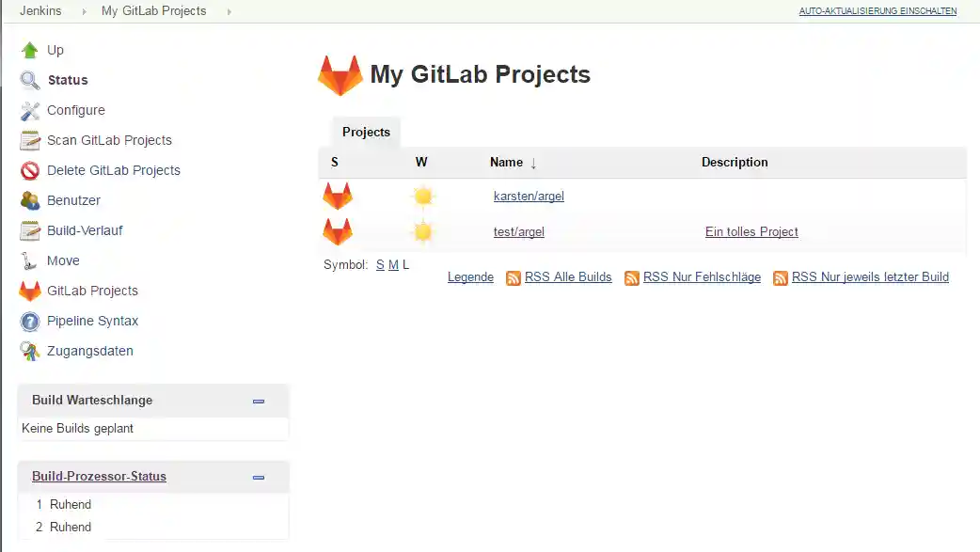Viewport: 980px width, 552px height.
Task: Click the RSS icon next to Nur Fehlschläge
Action: (632, 278)
